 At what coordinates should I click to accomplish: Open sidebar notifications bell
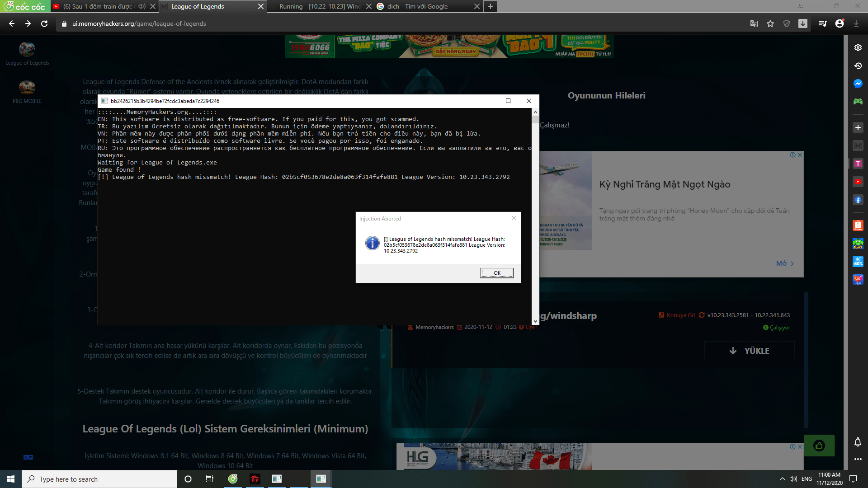tap(858, 442)
